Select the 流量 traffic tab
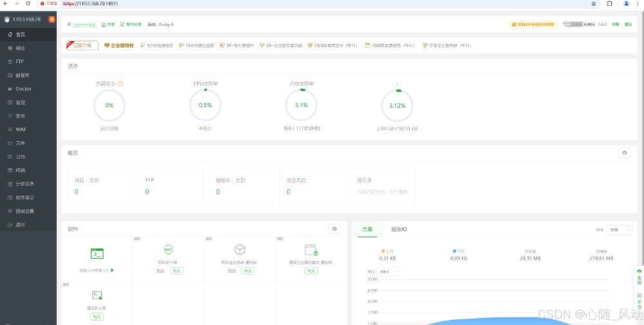 367,230
